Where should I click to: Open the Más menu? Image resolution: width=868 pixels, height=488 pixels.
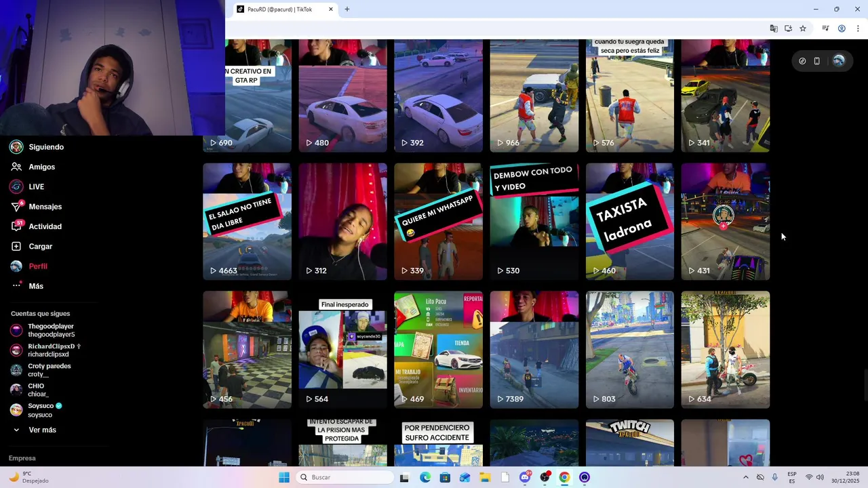[x=27, y=286]
